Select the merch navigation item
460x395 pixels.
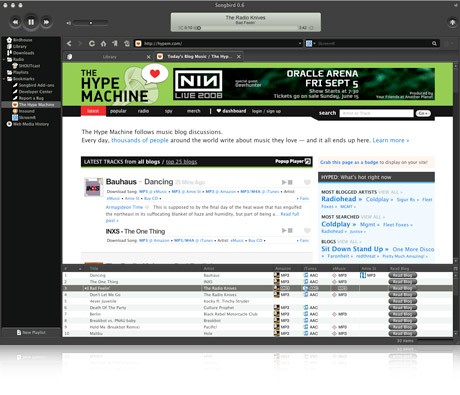[x=194, y=111]
